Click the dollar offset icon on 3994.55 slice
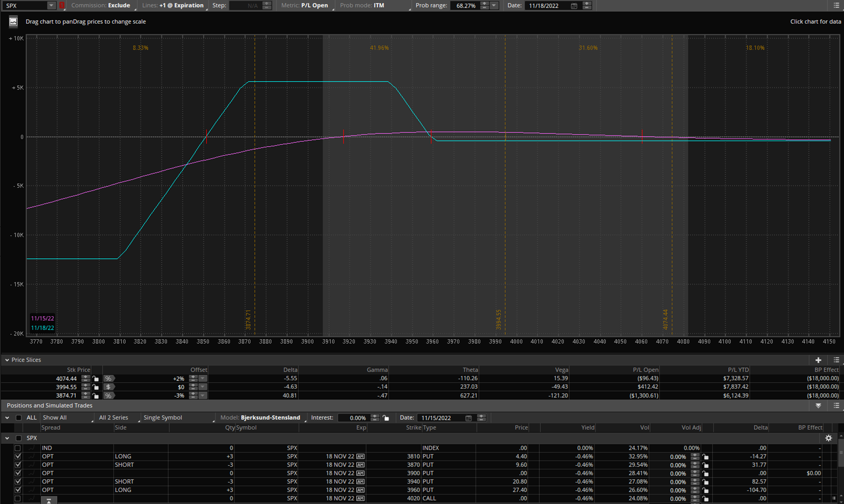Image resolution: width=844 pixels, height=504 pixels. (108, 387)
